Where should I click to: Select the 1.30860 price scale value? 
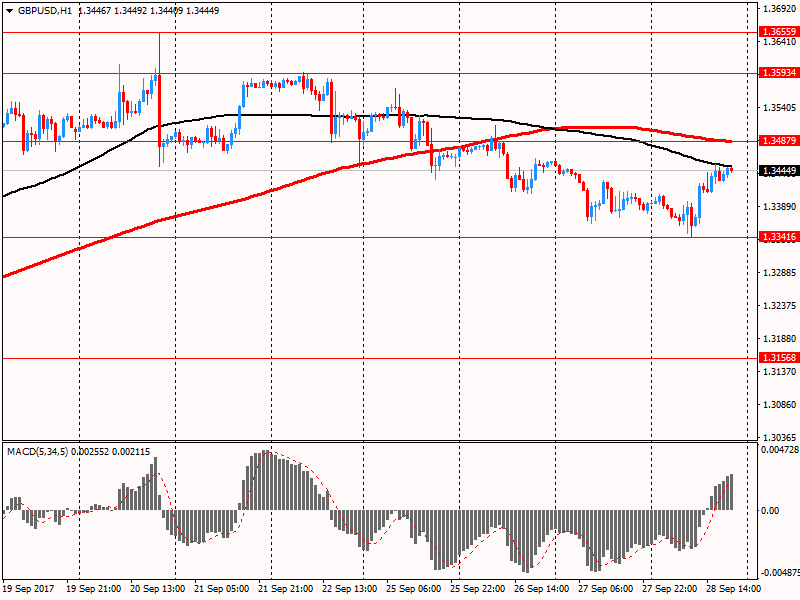[x=780, y=405]
